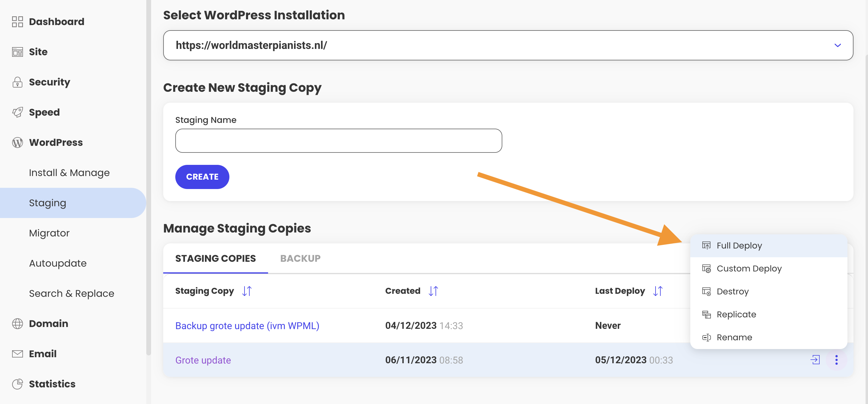This screenshot has width=868, height=404.
Task: Click the Full Deploy icon in menu
Action: [x=706, y=245]
